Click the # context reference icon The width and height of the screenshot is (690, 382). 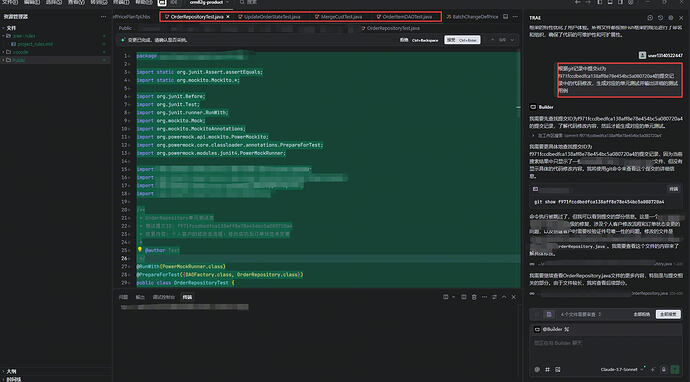[x=547, y=369]
